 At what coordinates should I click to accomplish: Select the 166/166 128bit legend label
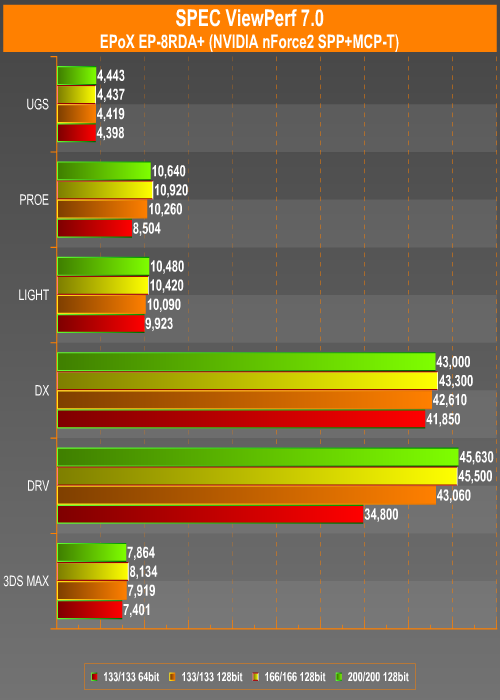pyautogui.click(x=295, y=677)
